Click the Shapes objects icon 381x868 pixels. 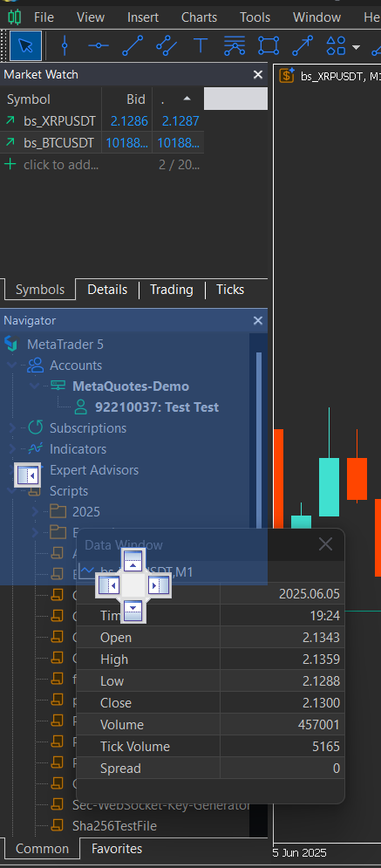click(x=337, y=46)
